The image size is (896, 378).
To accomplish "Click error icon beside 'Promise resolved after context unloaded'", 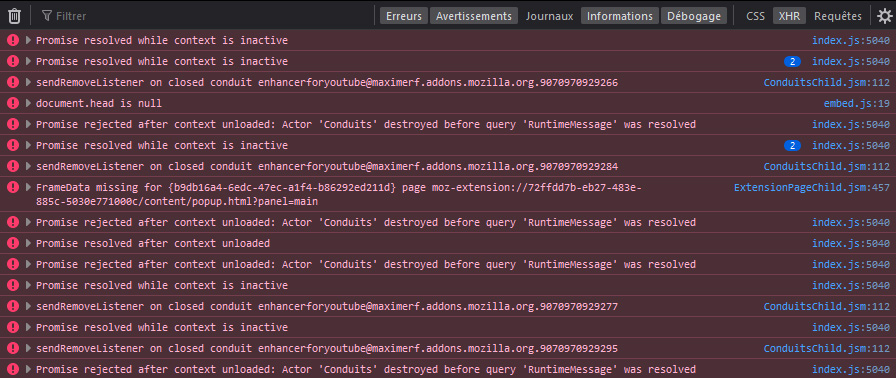I will pos(13,243).
